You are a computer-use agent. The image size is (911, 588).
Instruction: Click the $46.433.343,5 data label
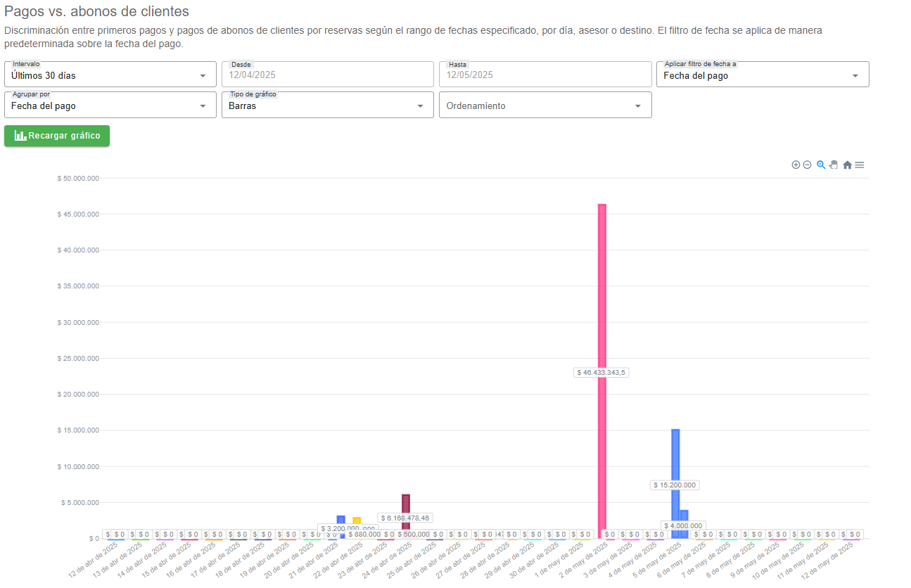601,372
